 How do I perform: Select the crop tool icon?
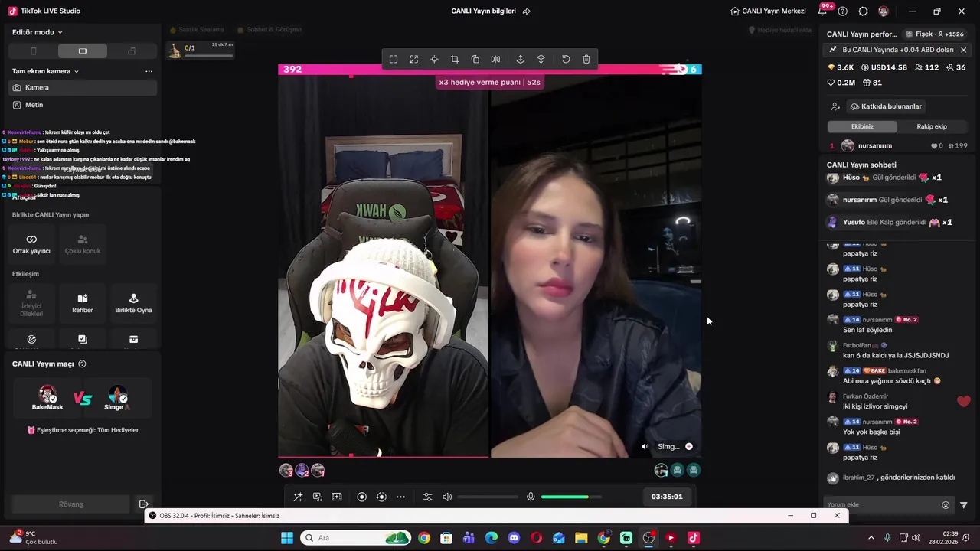pyautogui.click(x=455, y=60)
